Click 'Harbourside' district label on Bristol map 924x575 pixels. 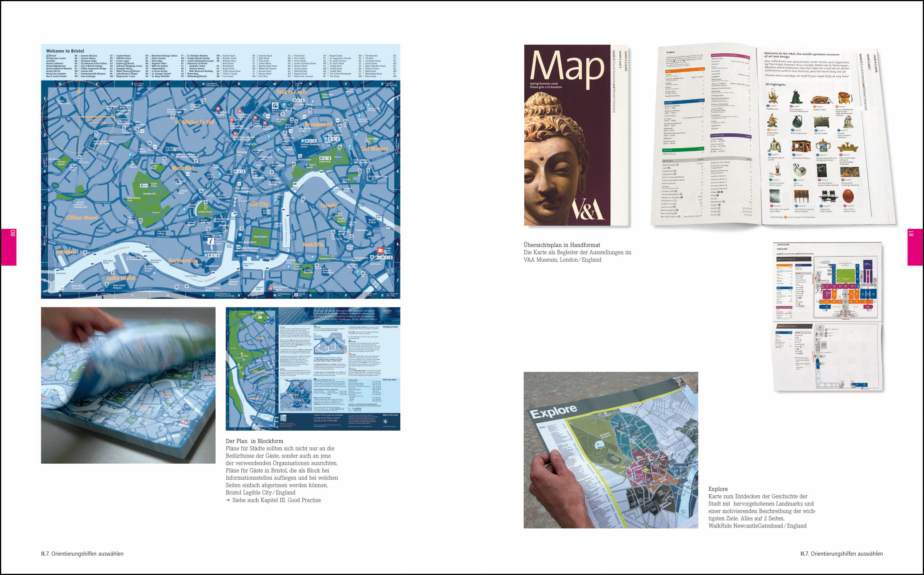[183, 261]
